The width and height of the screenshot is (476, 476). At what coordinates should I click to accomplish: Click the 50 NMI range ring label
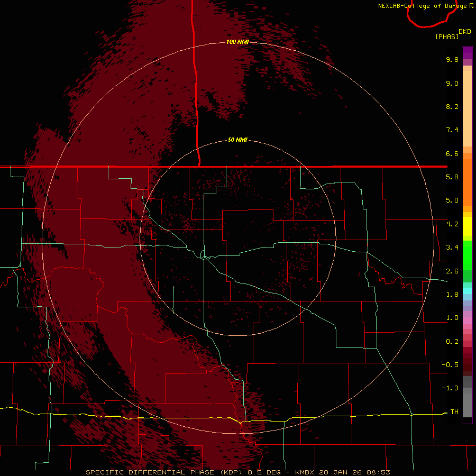[237, 140]
